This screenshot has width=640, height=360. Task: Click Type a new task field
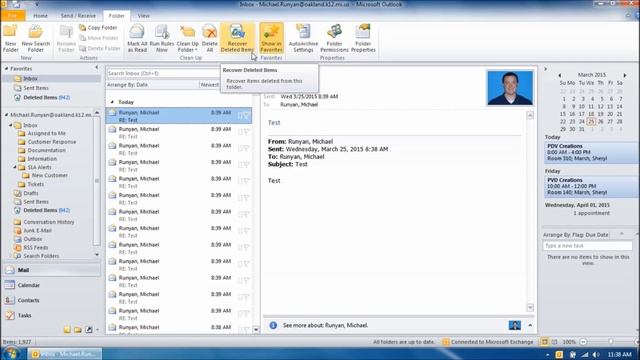click(588, 246)
